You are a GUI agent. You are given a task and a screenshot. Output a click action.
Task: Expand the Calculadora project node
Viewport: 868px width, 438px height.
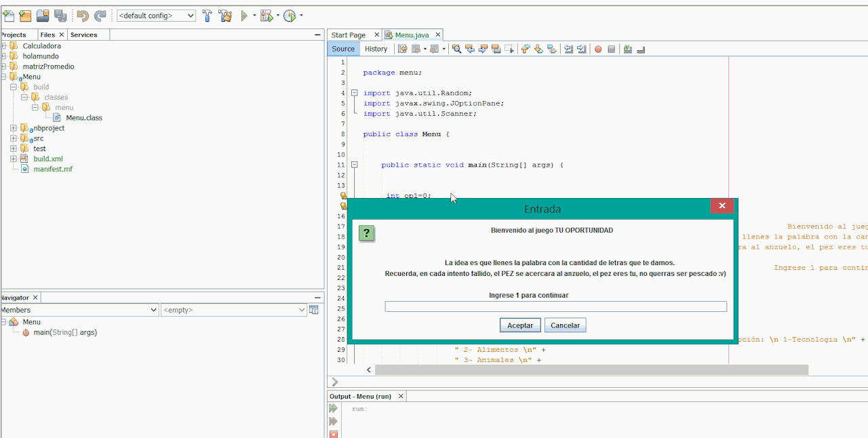(x=3, y=46)
